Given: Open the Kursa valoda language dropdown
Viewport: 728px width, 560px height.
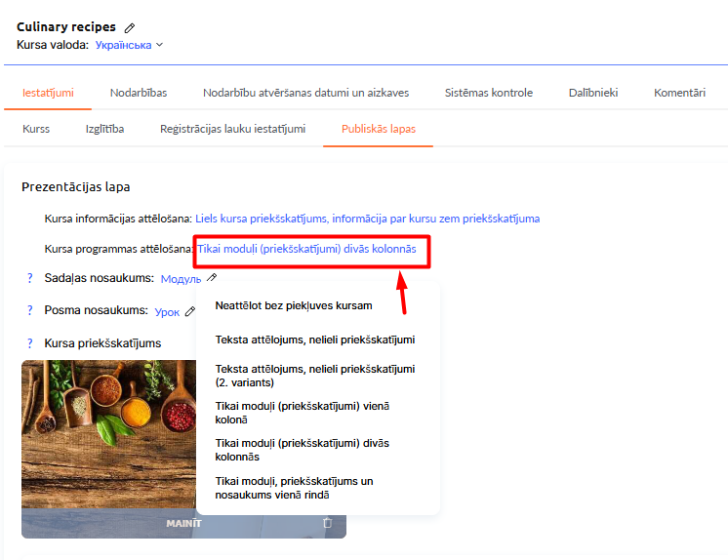Looking at the screenshot, I should pyautogui.click(x=129, y=45).
